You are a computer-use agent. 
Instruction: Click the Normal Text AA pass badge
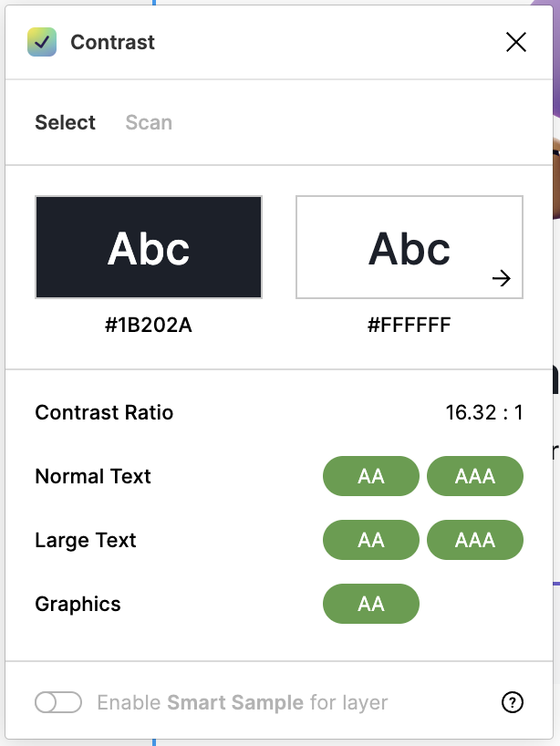371,476
